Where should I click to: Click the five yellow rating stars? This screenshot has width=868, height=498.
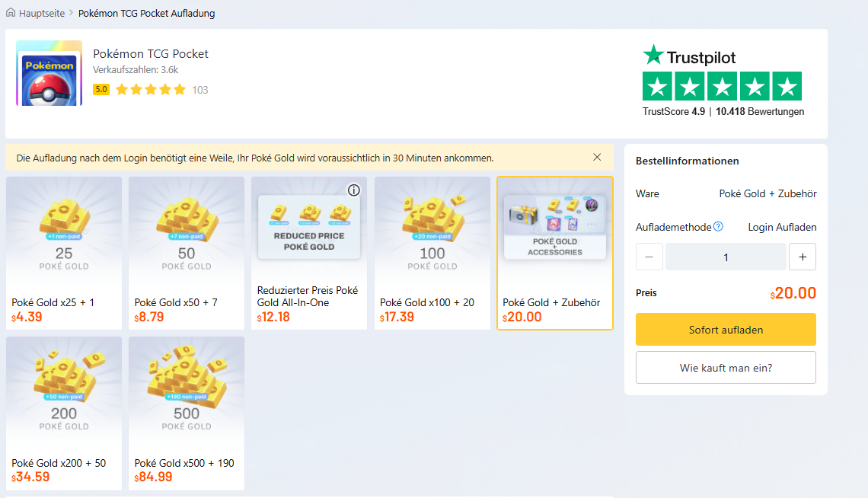pos(151,89)
